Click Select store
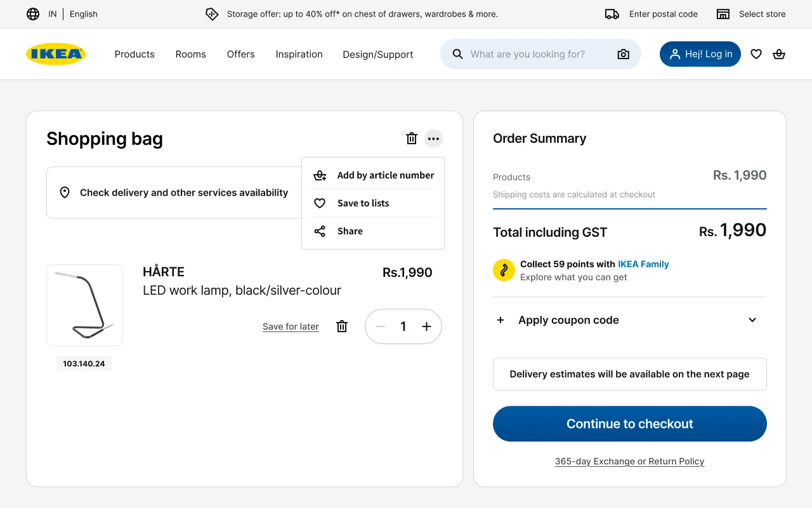812x508 pixels. click(x=763, y=14)
